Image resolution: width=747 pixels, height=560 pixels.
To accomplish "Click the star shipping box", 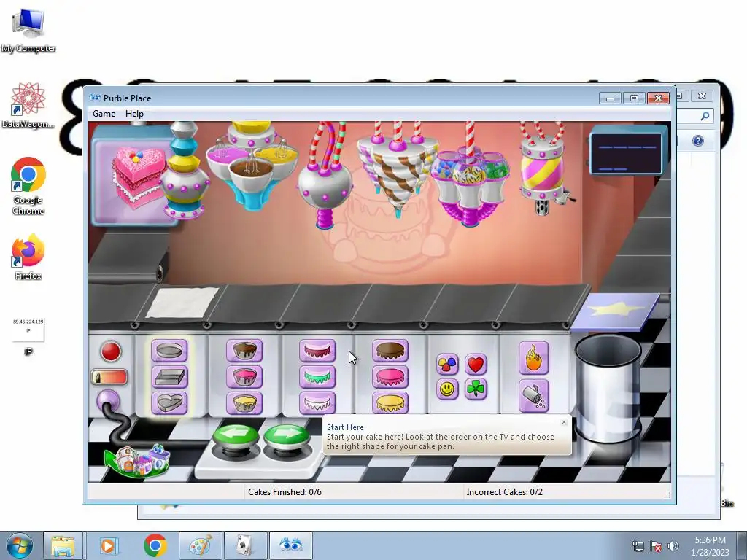I will click(616, 312).
